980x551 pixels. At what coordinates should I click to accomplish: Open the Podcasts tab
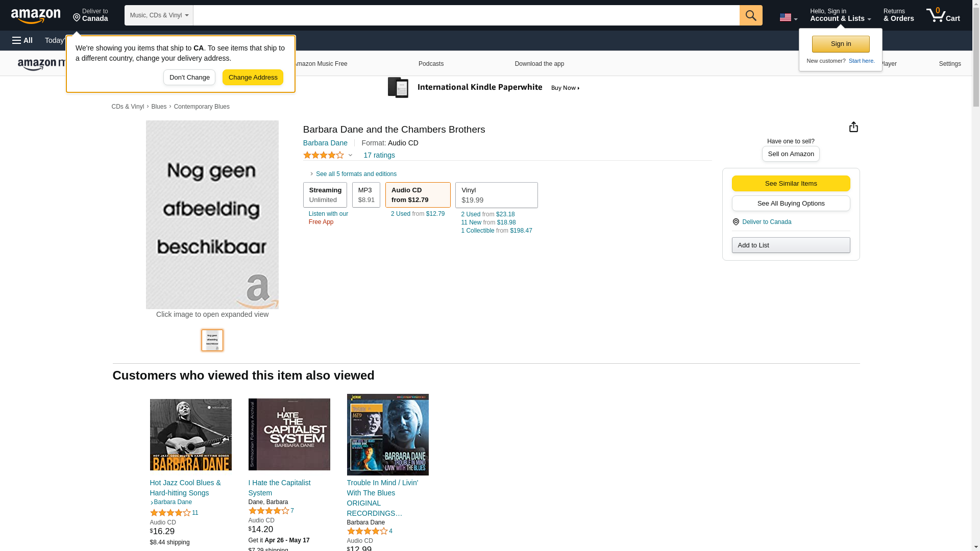coord(431,64)
